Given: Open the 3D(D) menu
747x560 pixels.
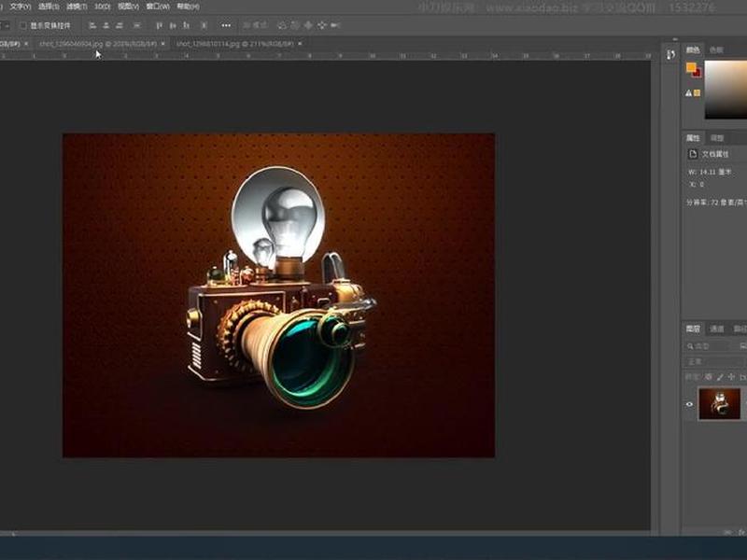Looking at the screenshot, I should pyautogui.click(x=103, y=7).
